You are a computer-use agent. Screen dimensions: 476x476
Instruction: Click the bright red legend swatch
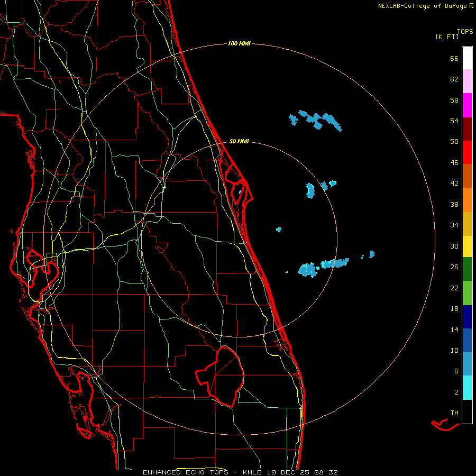[x=467, y=152]
